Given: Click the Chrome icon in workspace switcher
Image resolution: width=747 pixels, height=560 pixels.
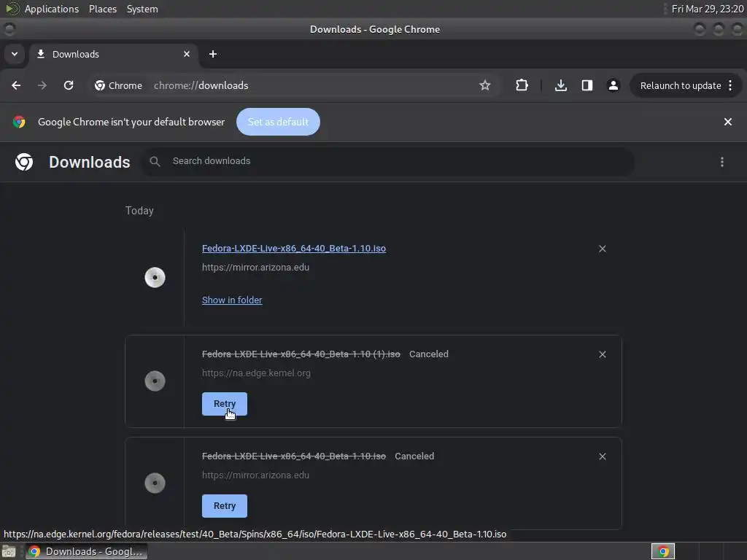Looking at the screenshot, I should [662, 551].
